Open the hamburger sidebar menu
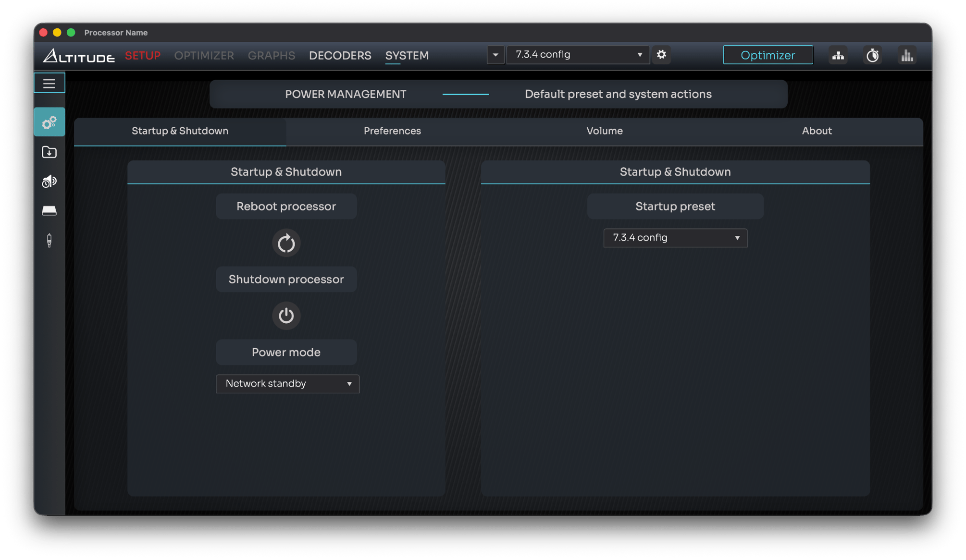This screenshot has width=966, height=560. click(x=49, y=83)
